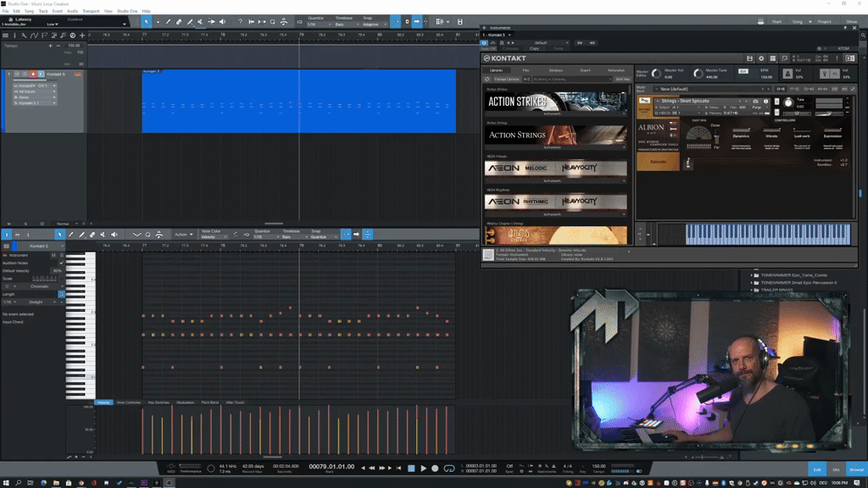Select the Eraser tool in the toolbar
This screenshot has height=488, width=868.
[178, 21]
